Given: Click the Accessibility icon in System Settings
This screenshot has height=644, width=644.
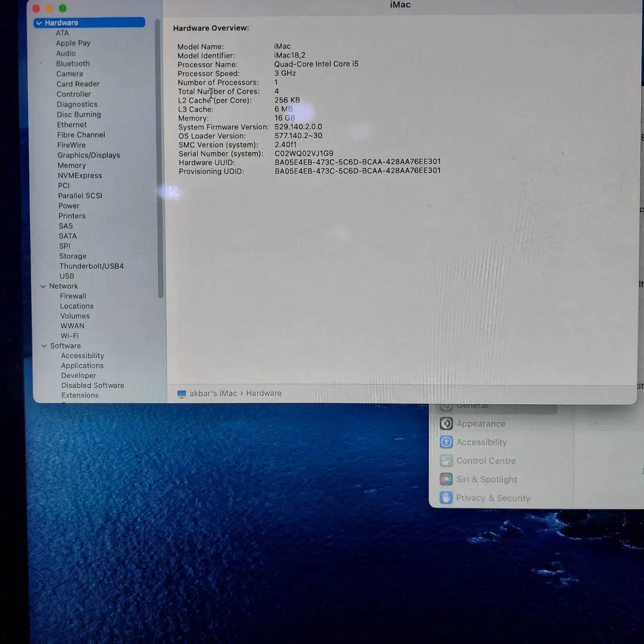Looking at the screenshot, I should coord(446,442).
